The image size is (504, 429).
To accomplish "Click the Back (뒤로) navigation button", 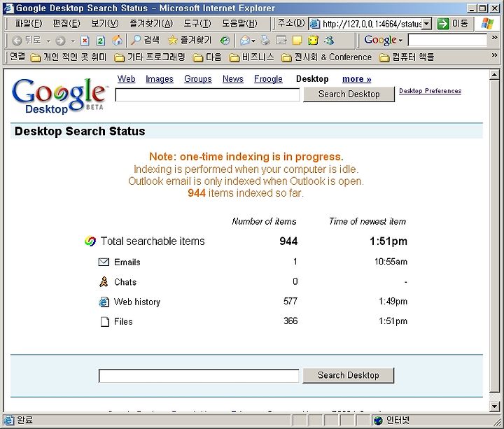I will coord(27,40).
